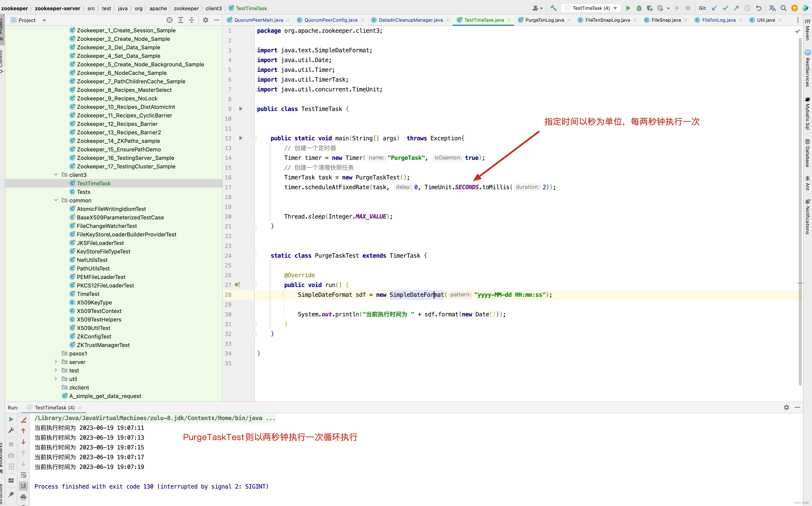Fold the PurgeTaskTest class
812x506 pixels.
[254, 256]
